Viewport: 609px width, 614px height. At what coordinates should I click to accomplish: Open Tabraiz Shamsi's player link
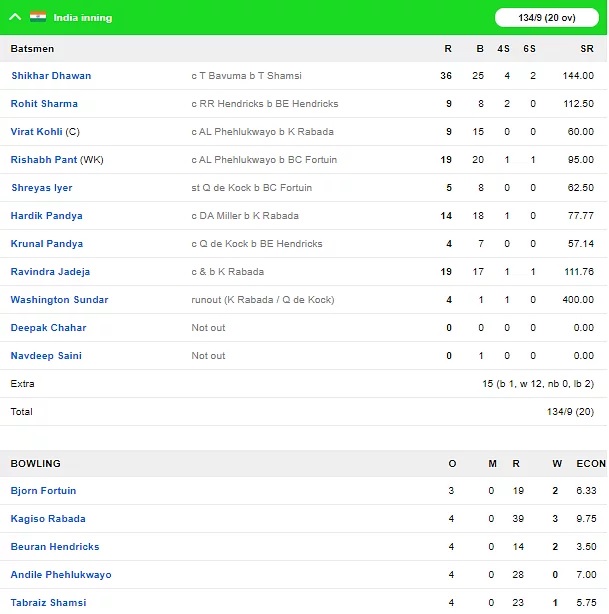(48, 603)
